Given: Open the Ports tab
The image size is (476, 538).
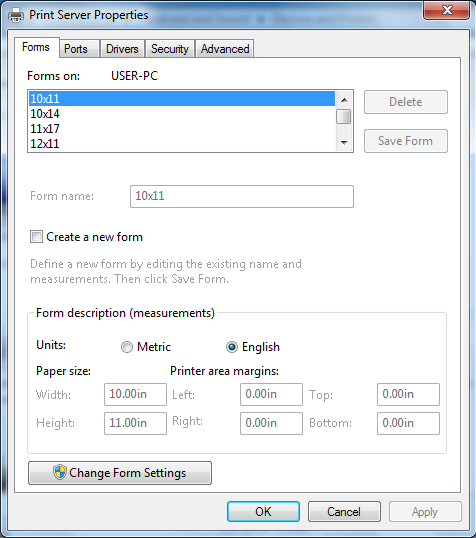Looking at the screenshot, I should 79,49.
